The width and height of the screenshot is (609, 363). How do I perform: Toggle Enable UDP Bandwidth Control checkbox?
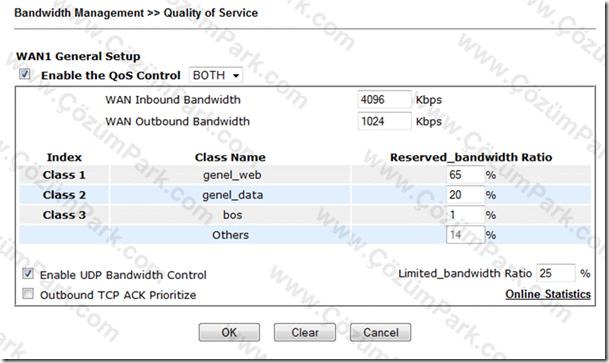tap(28, 274)
